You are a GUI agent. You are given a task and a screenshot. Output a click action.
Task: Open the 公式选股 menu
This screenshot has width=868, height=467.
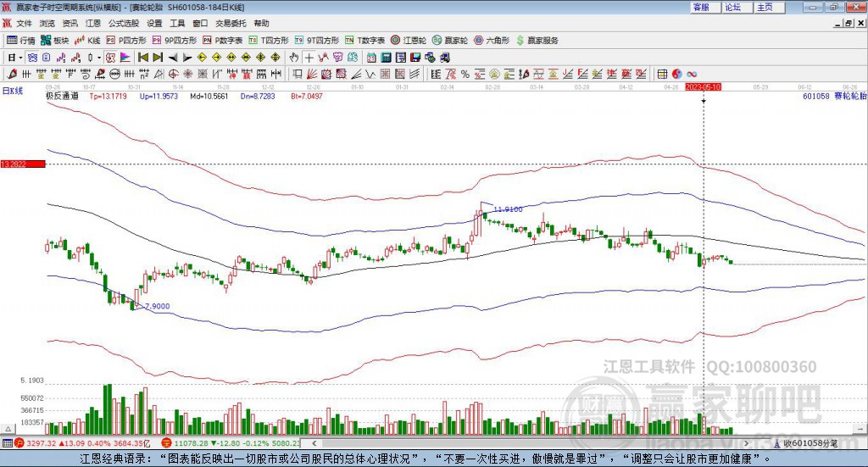click(124, 23)
